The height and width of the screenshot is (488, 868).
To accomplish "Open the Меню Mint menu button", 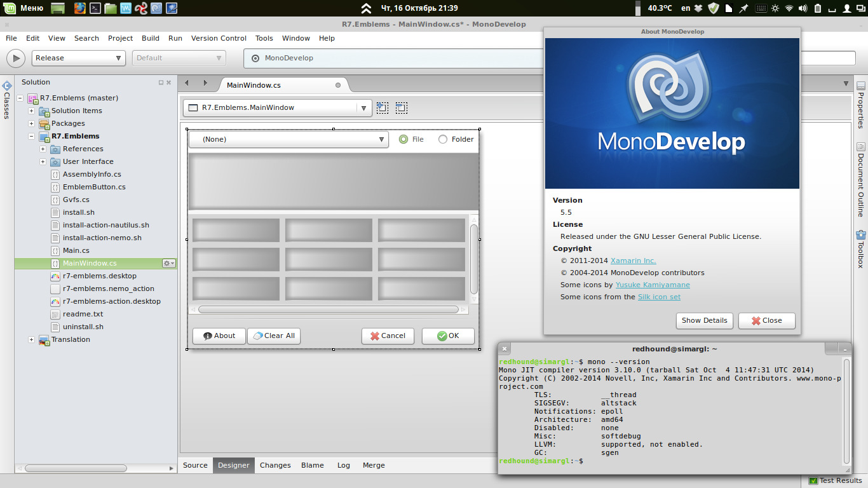I will pos(24,8).
